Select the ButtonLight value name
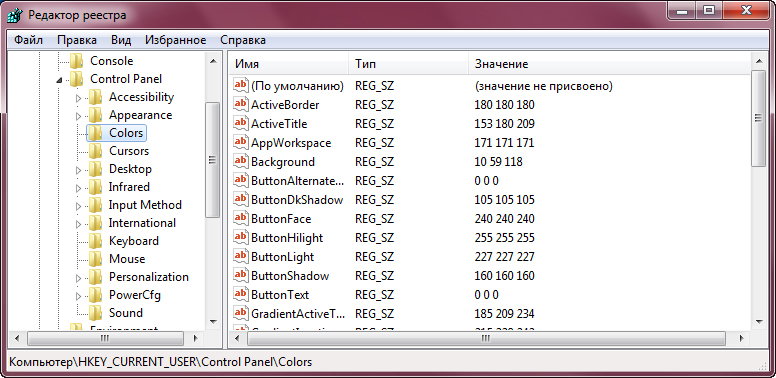Viewport: 776px width, 378px height. tap(282, 257)
